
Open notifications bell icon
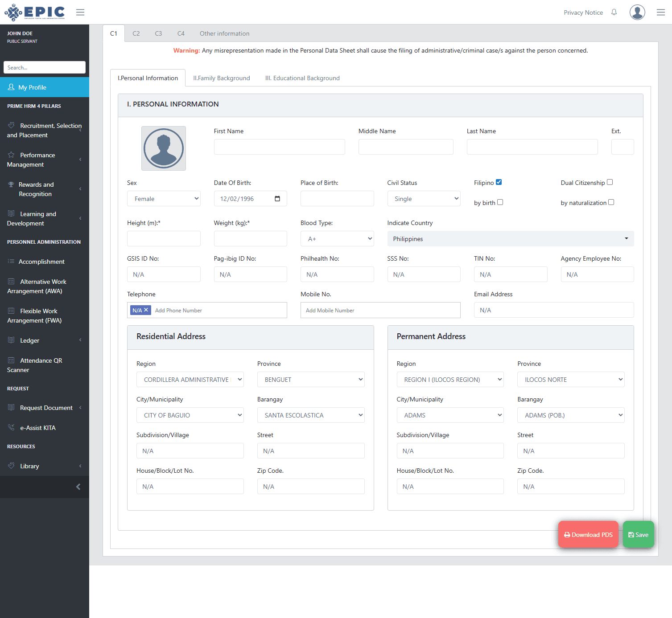coord(614,12)
